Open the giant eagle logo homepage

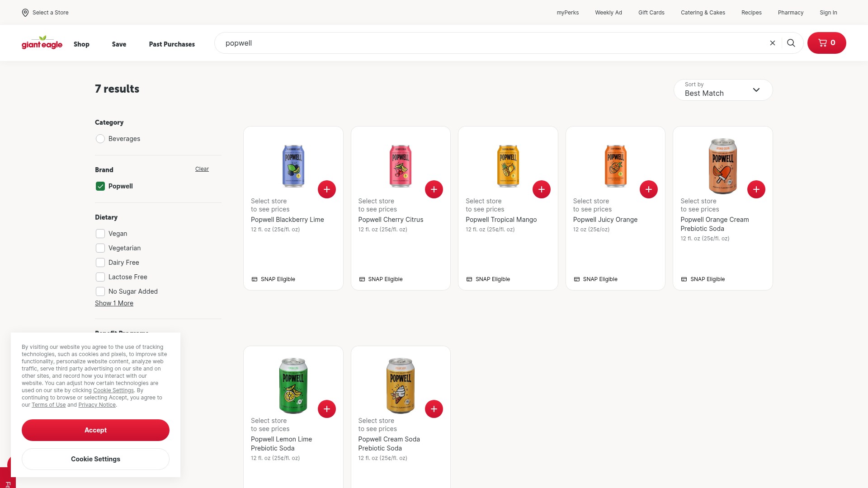(42, 43)
